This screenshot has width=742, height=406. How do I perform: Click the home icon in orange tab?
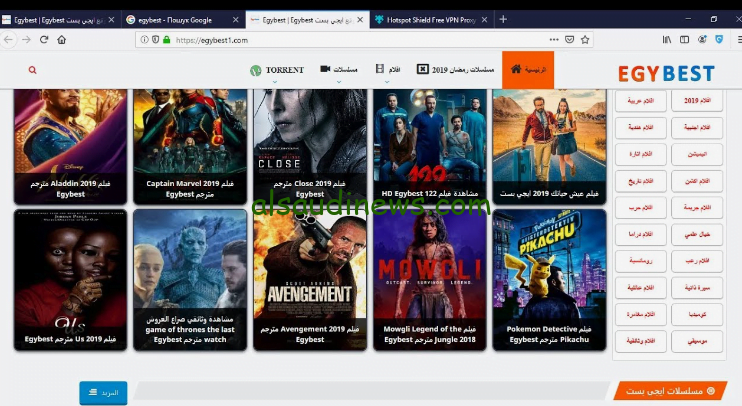coord(516,69)
